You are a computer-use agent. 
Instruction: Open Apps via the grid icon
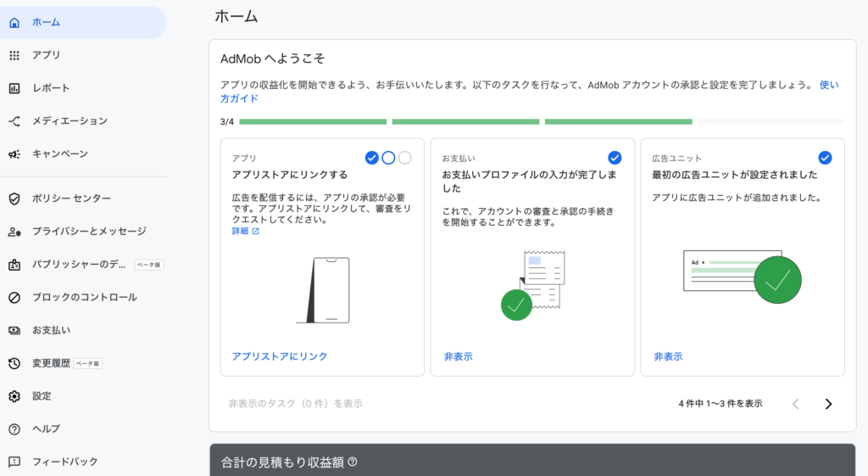(x=14, y=55)
